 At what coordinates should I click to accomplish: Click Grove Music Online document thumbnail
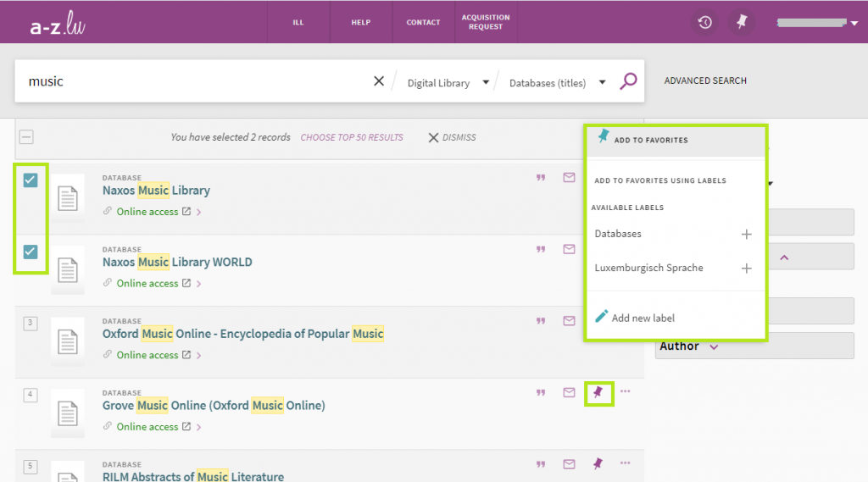pyautogui.click(x=68, y=413)
